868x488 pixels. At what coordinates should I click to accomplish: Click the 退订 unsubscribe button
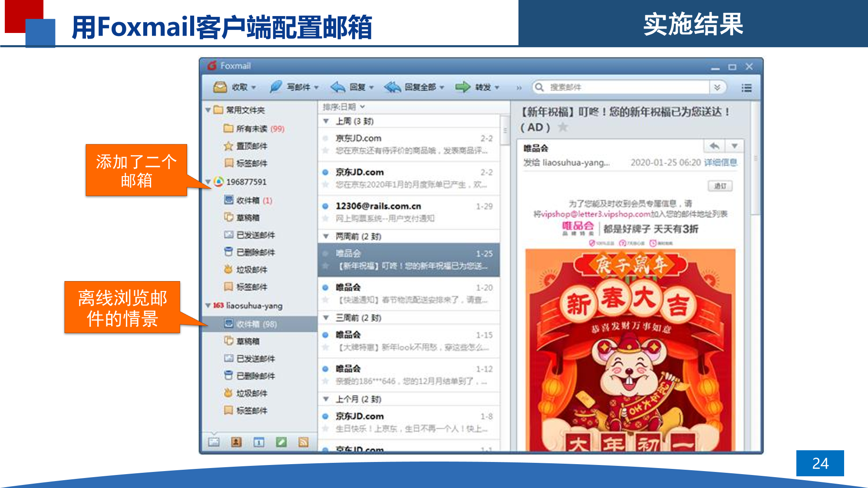(720, 186)
